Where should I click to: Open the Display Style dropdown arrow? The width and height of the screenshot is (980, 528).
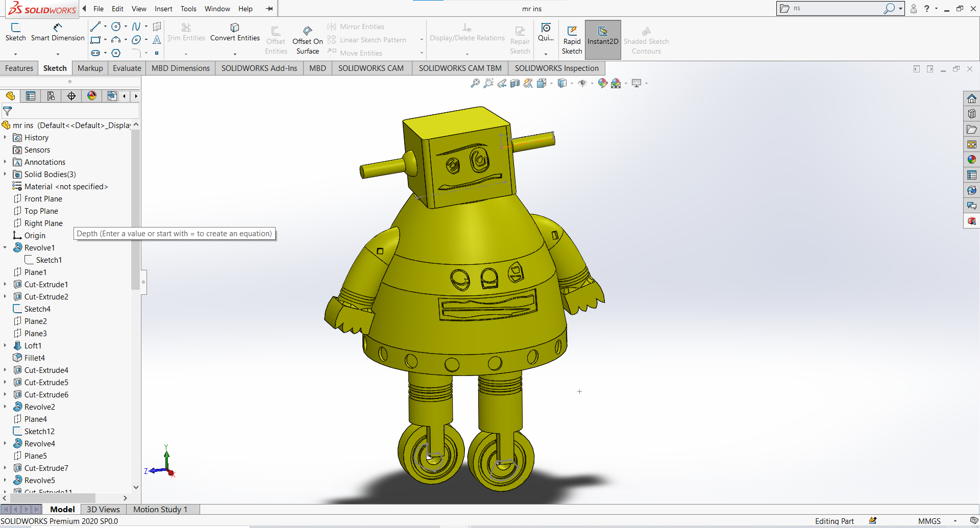pos(572,83)
